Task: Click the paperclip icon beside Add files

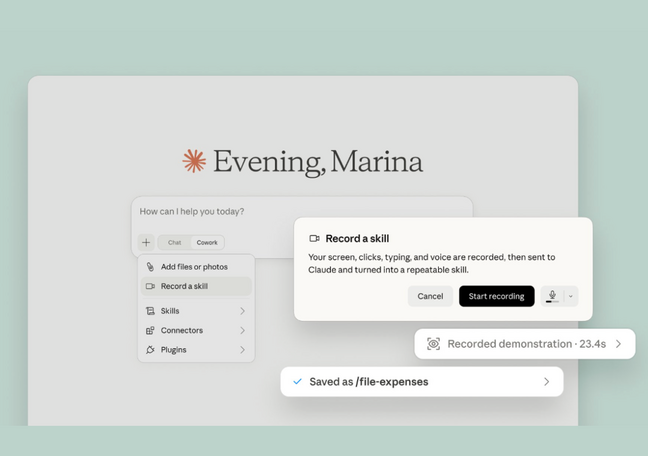Action: 150,267
